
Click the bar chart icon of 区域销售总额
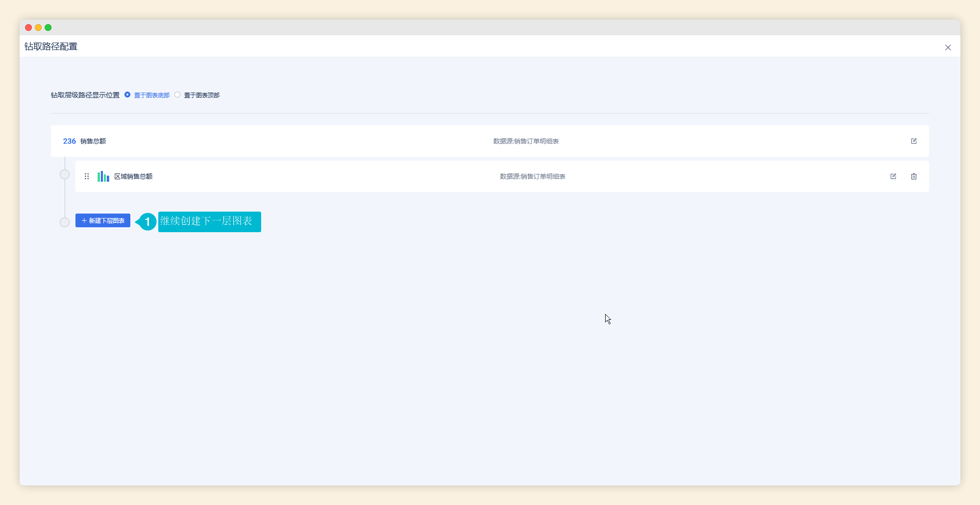pyautogui.click(x=103, y=176)
